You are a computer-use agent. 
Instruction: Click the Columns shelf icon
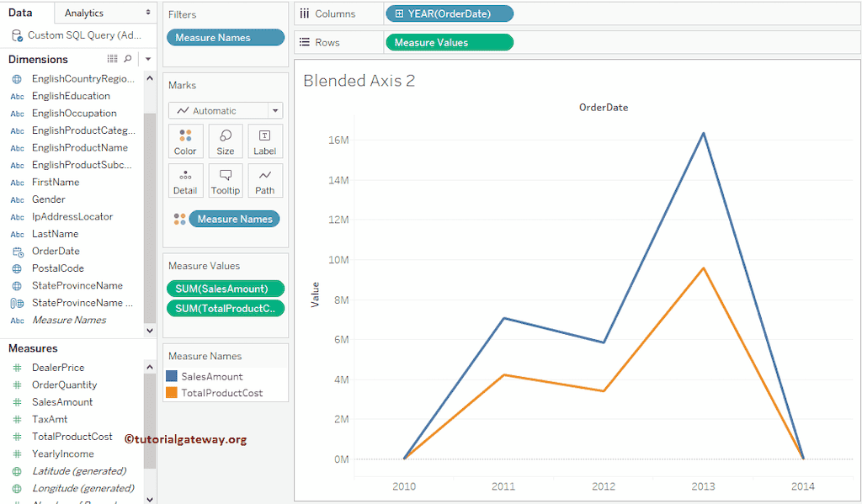click(x=306, y=13)
